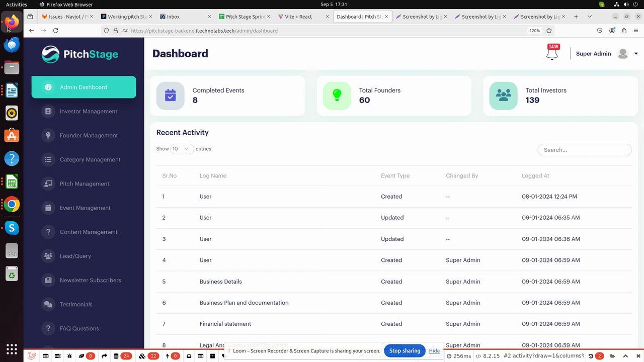Switch to the Issues - Navjot tab
Image resolution: width=644 pixels, height=362 pixels.
point(67,17)
